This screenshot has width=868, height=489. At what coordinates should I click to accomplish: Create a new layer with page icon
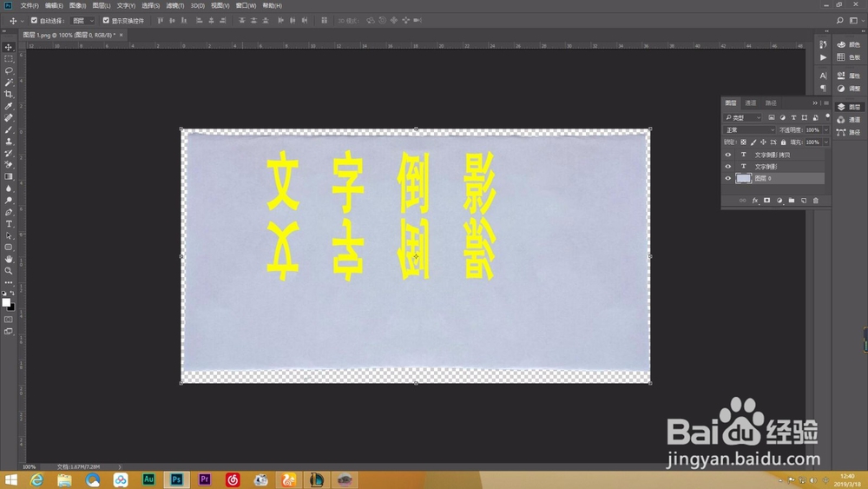[x=803, y=201]
